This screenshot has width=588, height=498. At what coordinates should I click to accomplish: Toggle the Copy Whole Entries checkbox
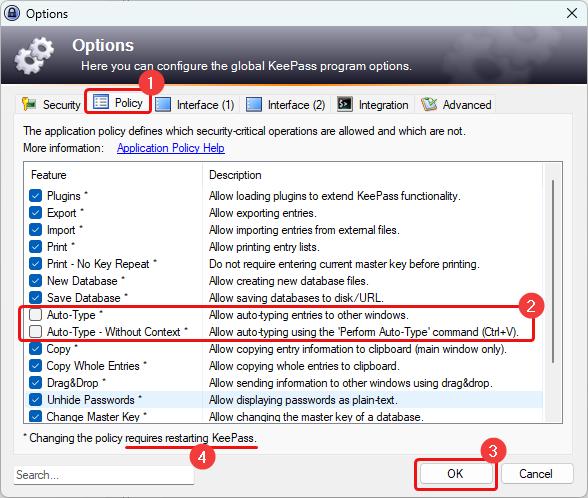(36, 366)
